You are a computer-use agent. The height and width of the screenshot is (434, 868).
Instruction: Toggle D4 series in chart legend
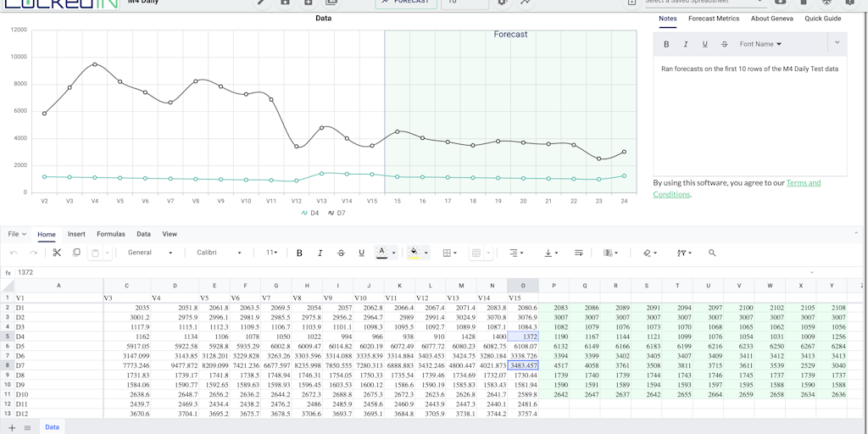pyautogui.click(x=309, y=213)
